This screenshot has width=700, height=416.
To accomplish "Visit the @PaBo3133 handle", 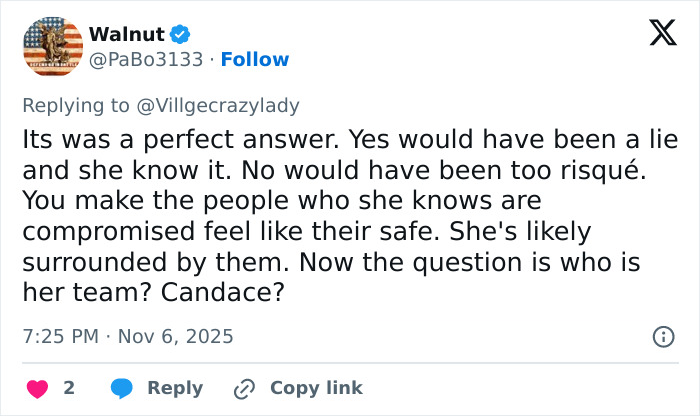I will [x=149, y=59].
